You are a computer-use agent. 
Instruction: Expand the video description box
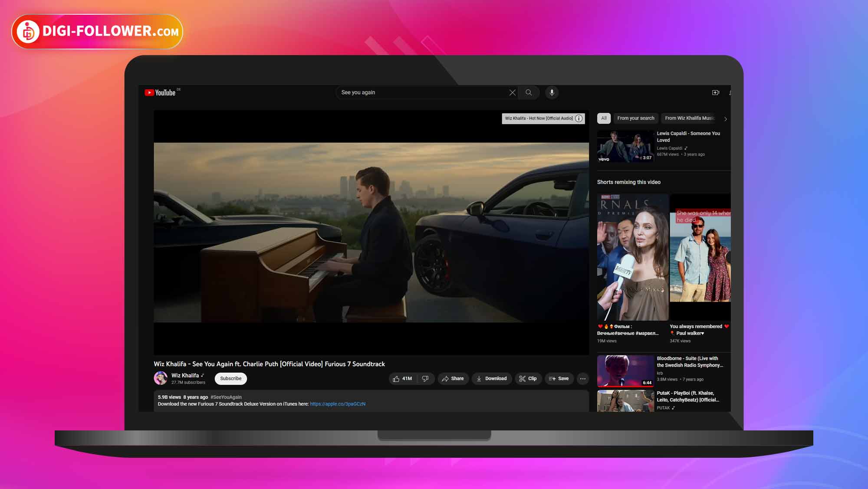(x=371, y=401)
